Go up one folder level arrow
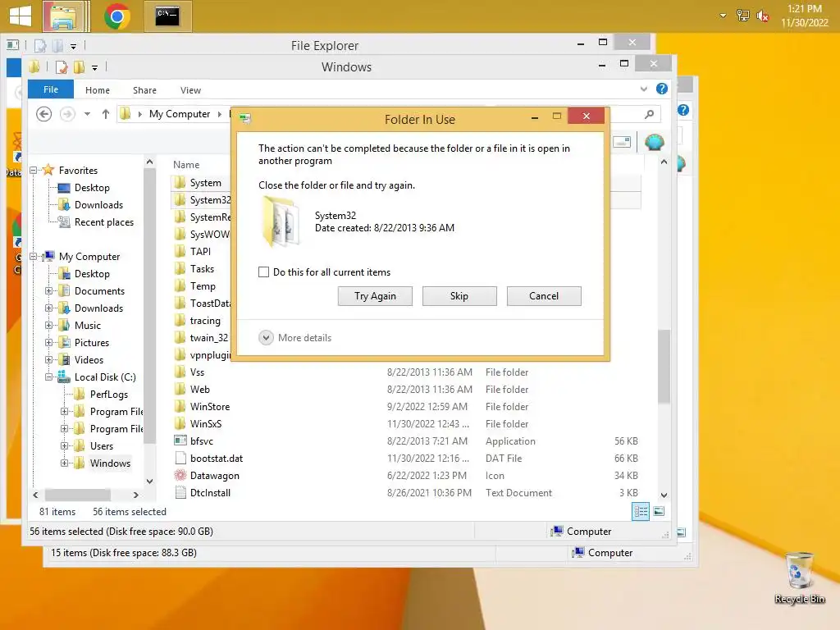Viewport: 840px width, 630px height. 106,114
